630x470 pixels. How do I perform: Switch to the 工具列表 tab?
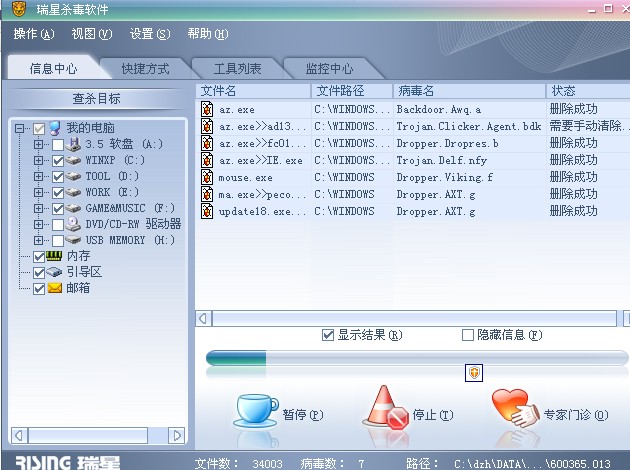coord(237,69)
